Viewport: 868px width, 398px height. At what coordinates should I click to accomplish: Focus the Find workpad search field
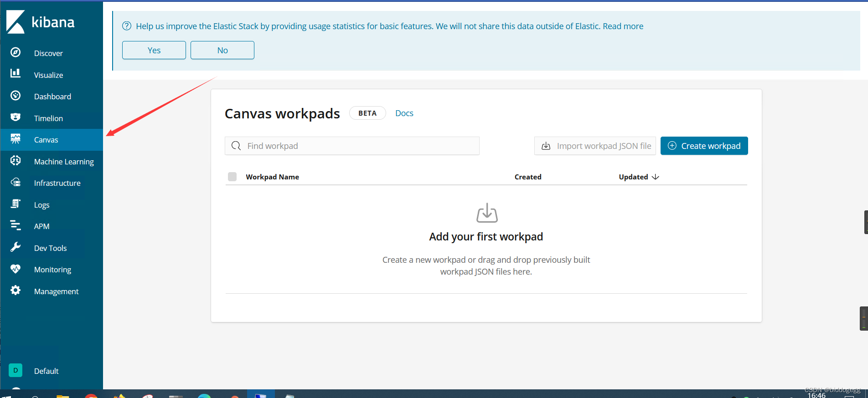pos(352,146)
